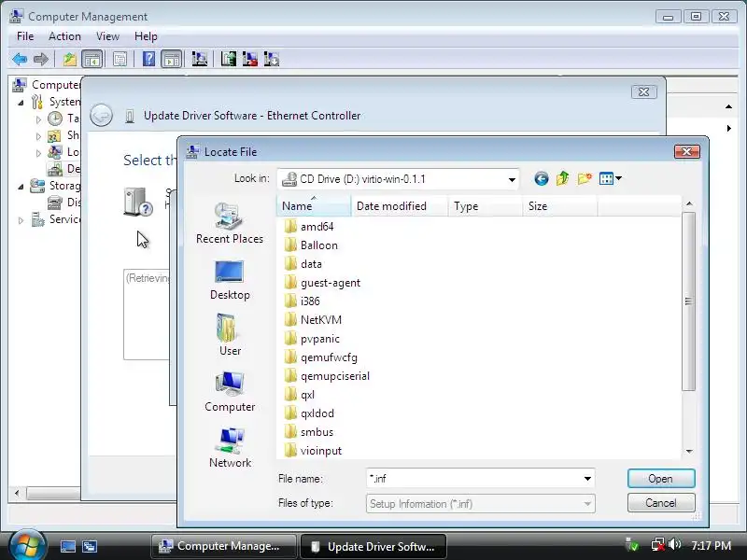Open the File menu
This screenshot has height=560, width=747.
click(x=25, y=36)
